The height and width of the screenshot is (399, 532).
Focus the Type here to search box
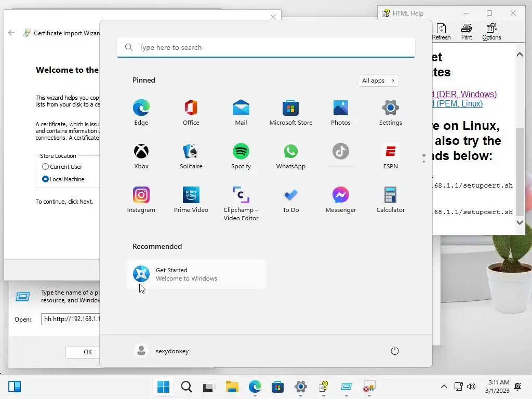click(265, 47)
